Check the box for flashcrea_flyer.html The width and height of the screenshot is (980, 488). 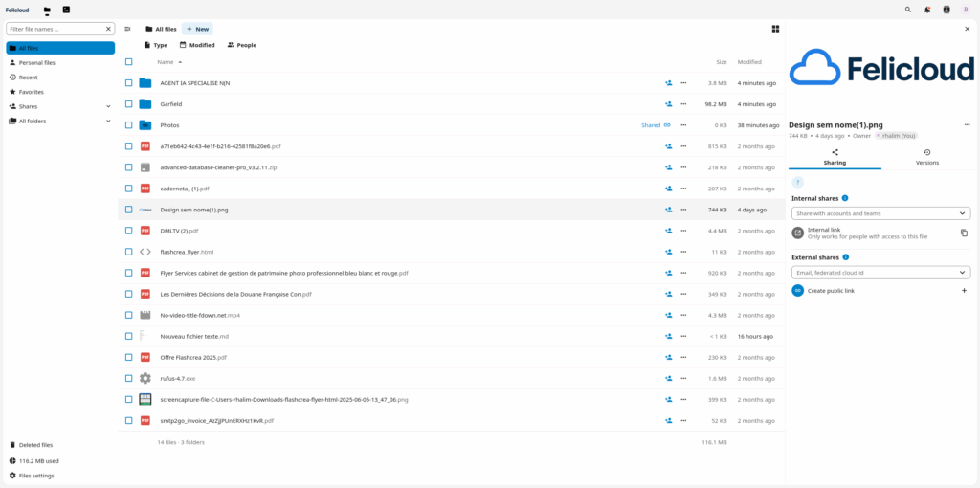point(129,252)
